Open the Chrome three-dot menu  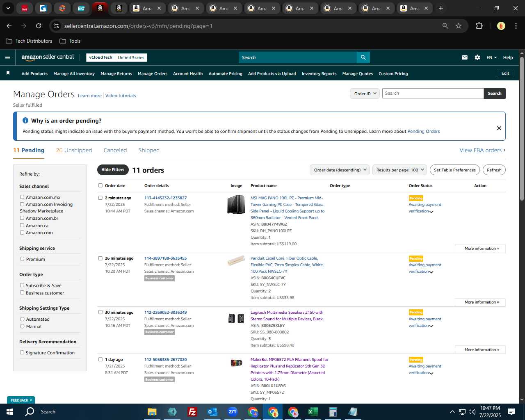point(516,26)
